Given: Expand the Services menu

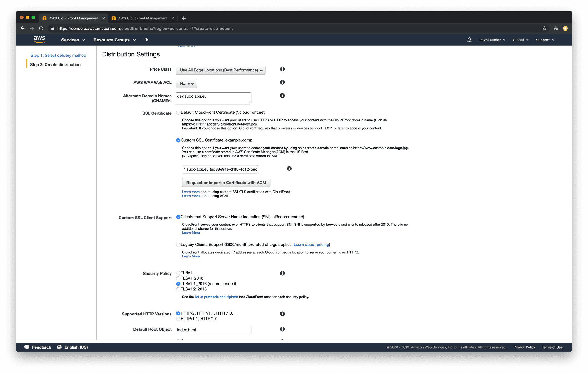Looking at the screenshot, I should coord(73,40).
